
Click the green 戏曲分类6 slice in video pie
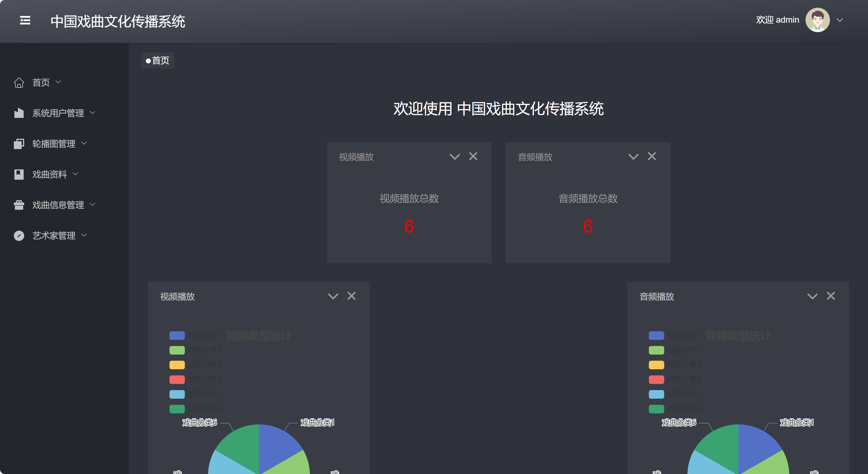(243, 446)
